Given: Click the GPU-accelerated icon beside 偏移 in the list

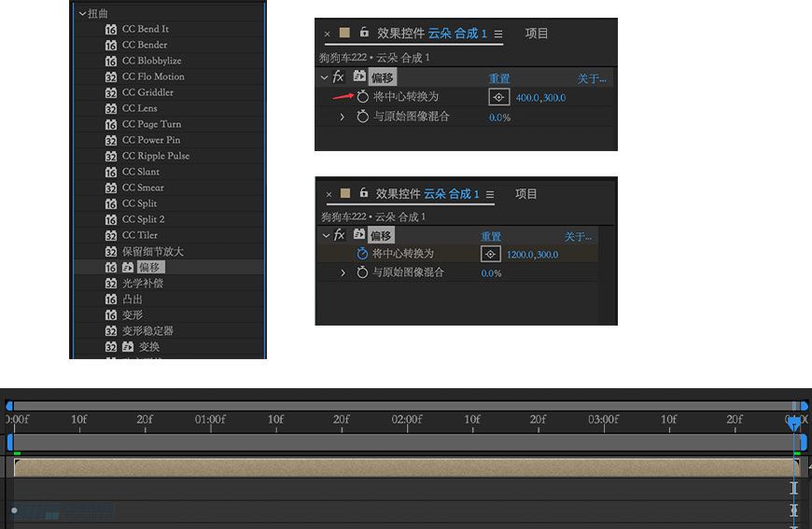Looking at the screenshot, I should coord(127,267).
